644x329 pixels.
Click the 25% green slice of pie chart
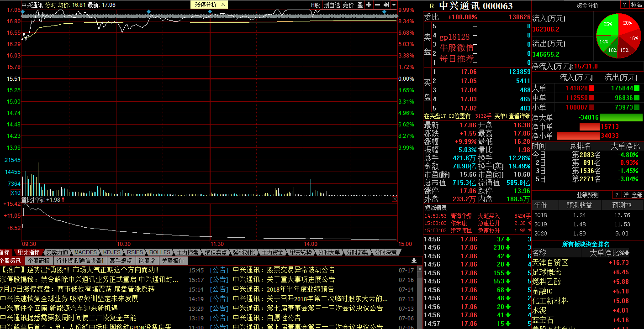click(608, 25)
